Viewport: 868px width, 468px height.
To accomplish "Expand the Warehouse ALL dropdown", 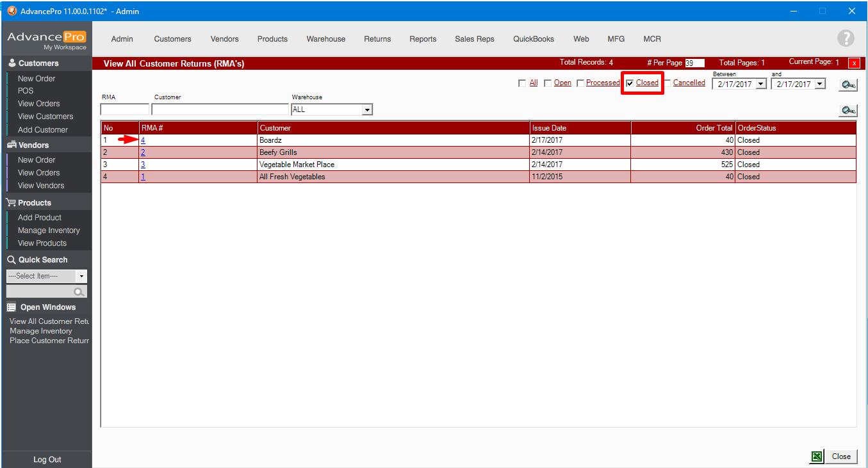I will [367, 110].
